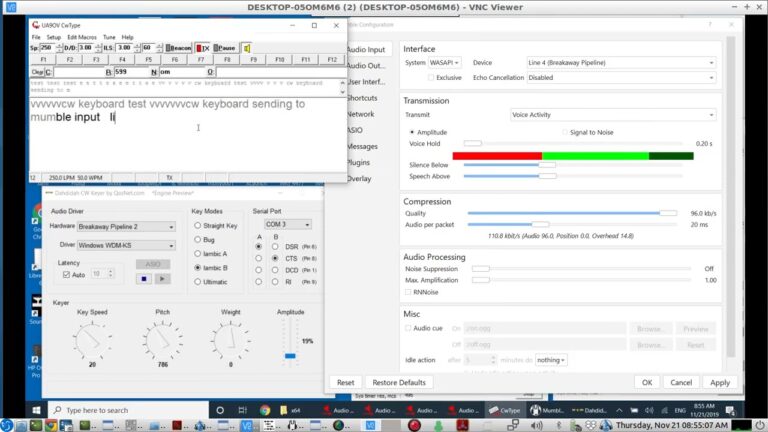Click the Windows search box Type here to search
Viewport: 768px width, 432px height.
point(129,410)
